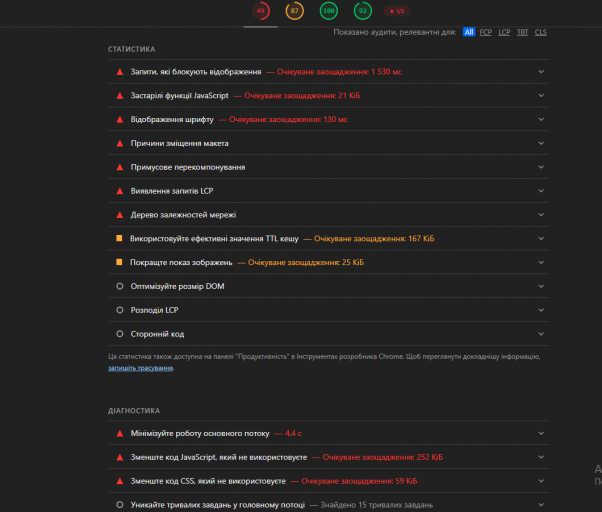Filter audits by LCP

pos(504,32)
